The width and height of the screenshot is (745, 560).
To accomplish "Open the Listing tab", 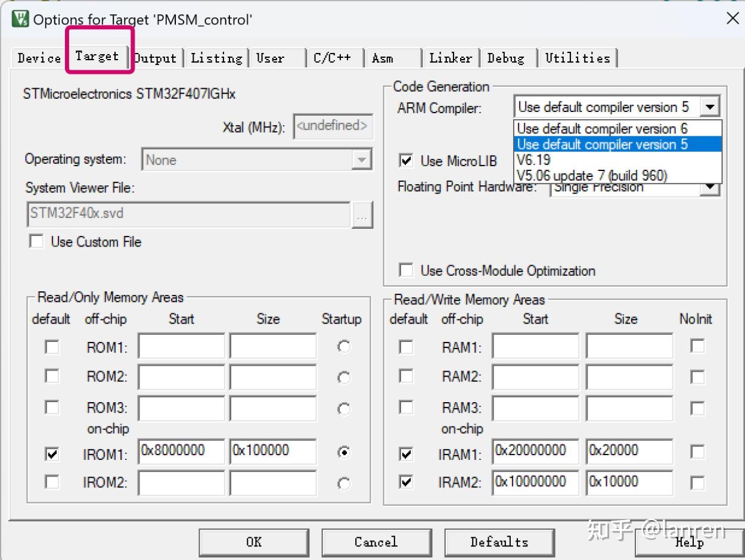I will [x=216, y=58].
